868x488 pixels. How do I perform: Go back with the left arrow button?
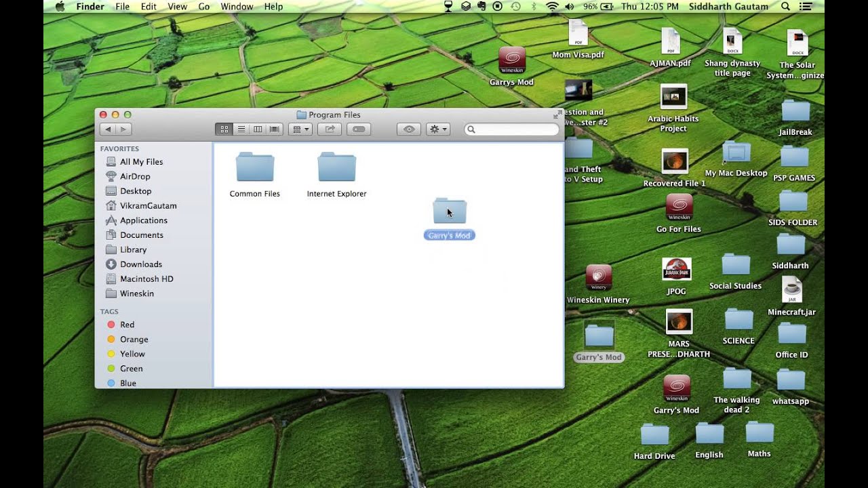108,129
